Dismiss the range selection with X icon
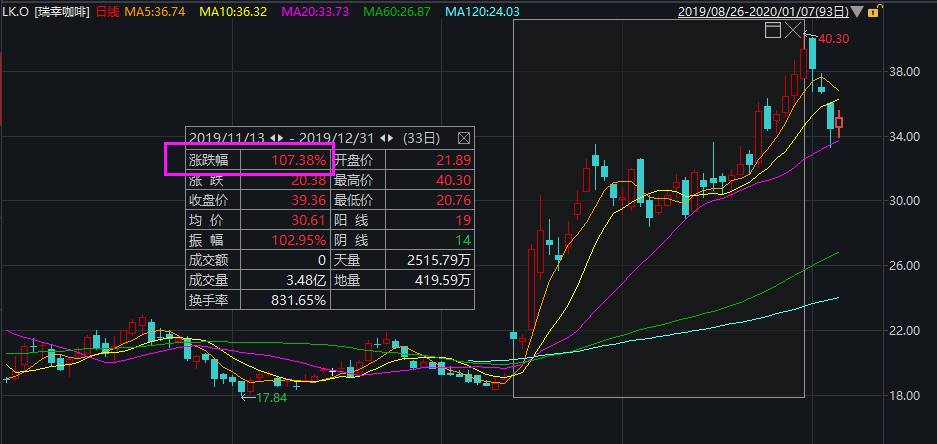Screen dimensions: 937x444 (794, 31)
